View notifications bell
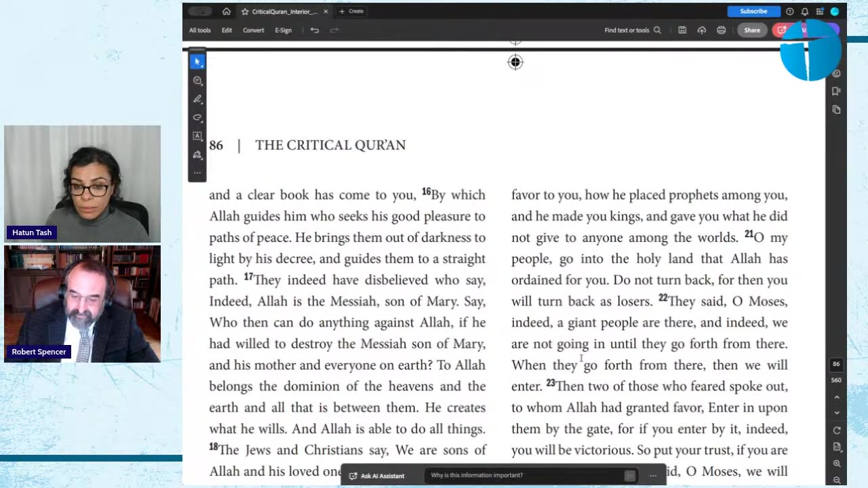The image size is (868, 488). click(804, 12)
